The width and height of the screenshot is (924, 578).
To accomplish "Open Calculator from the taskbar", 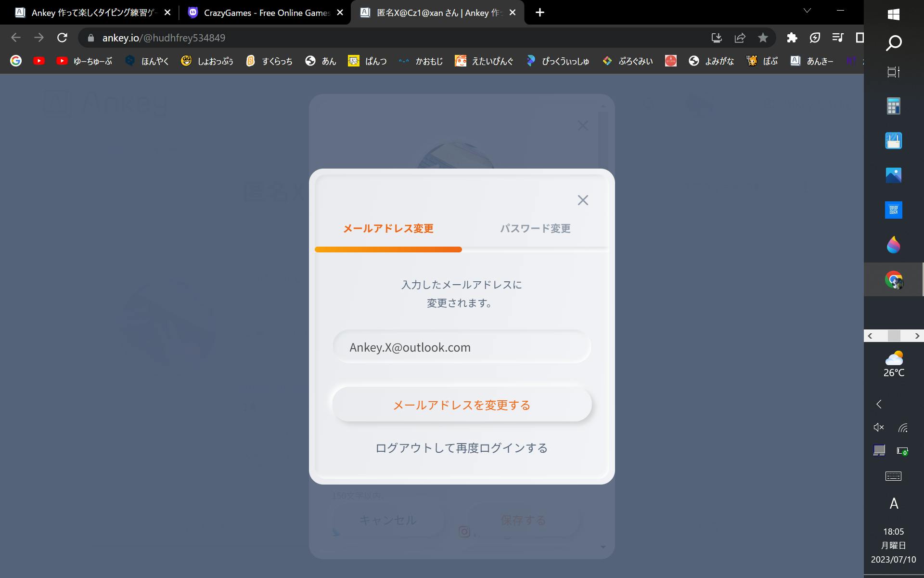I will (x=893, y=106).
